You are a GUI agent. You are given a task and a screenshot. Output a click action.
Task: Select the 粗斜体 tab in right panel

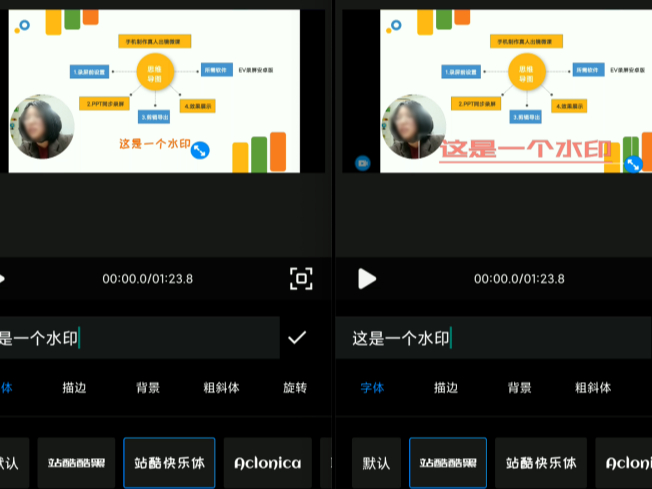[592, 388]
